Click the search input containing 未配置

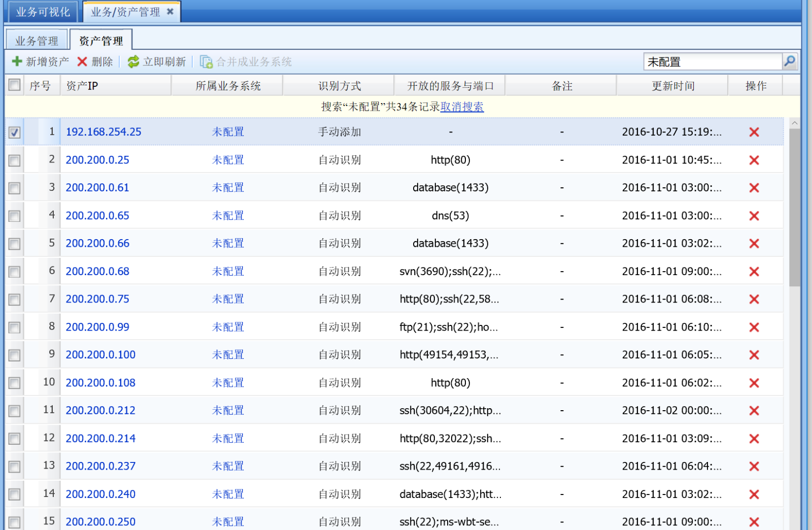click(x=713, y=62)
